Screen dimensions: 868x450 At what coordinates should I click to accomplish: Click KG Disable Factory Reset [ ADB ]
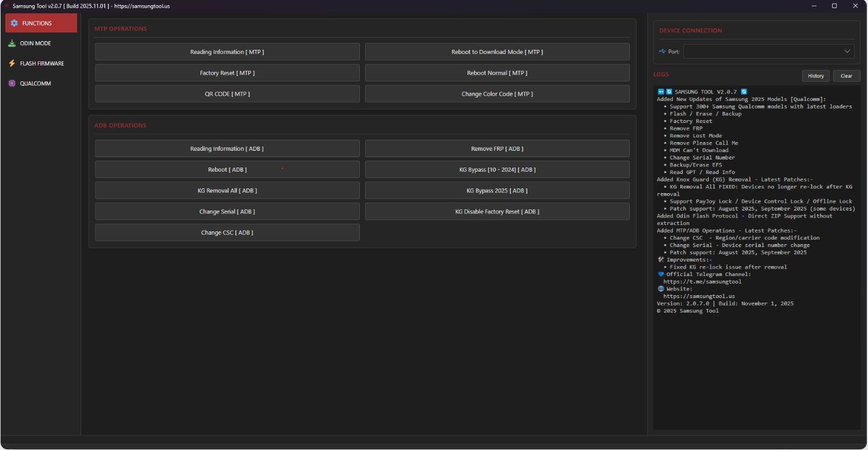coord(497,212)
